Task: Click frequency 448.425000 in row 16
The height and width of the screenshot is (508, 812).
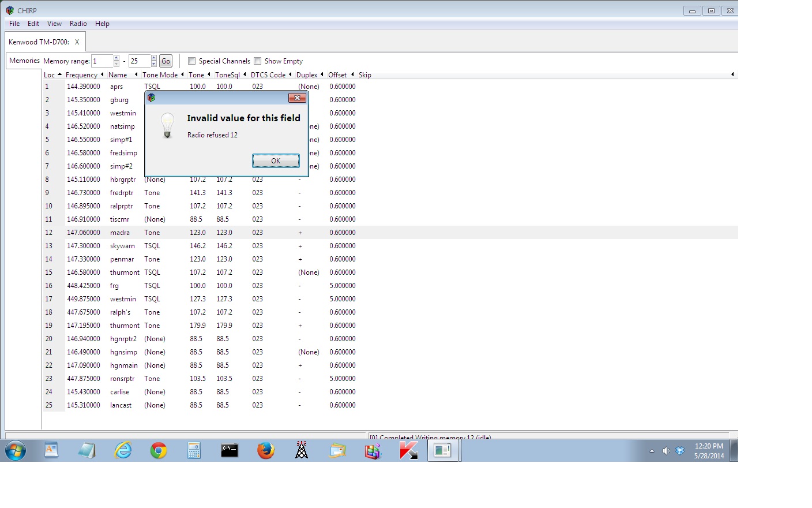Action: pyautogui.click(x=84, y=286)
